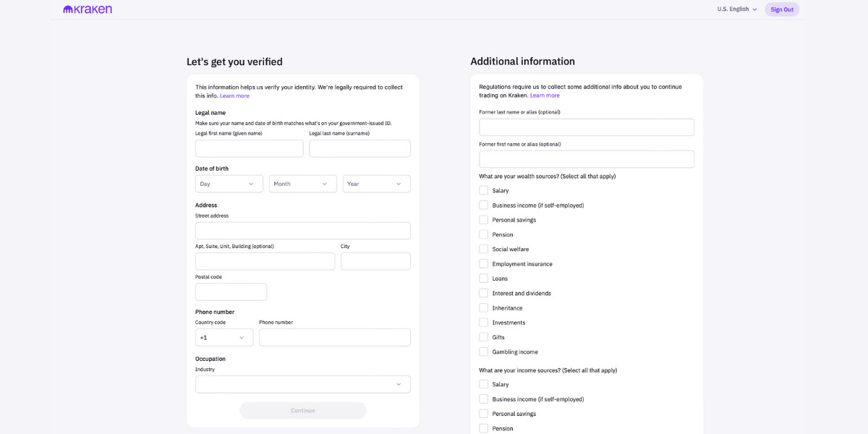Check the Gambling income option

[x=483, y=352]
